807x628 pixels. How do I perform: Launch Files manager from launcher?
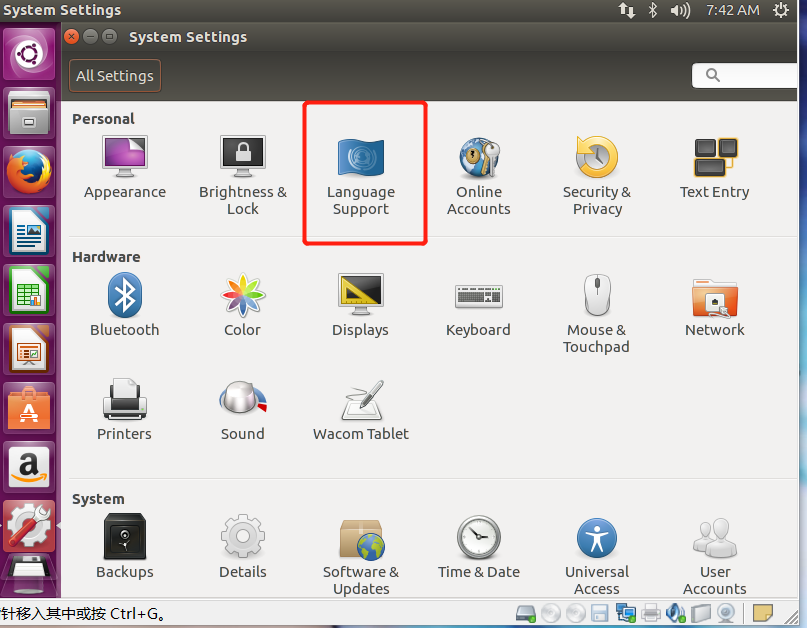point(29,113)
